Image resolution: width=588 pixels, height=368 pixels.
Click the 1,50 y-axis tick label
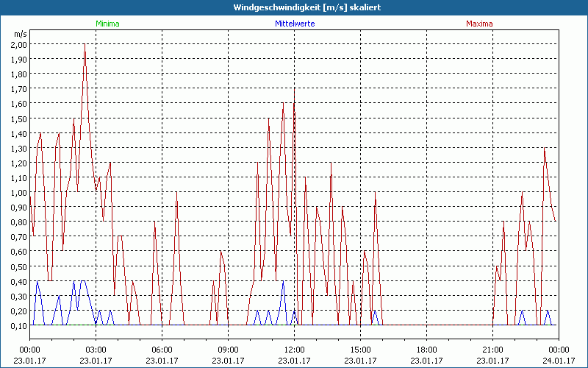[x=19, y=118]
